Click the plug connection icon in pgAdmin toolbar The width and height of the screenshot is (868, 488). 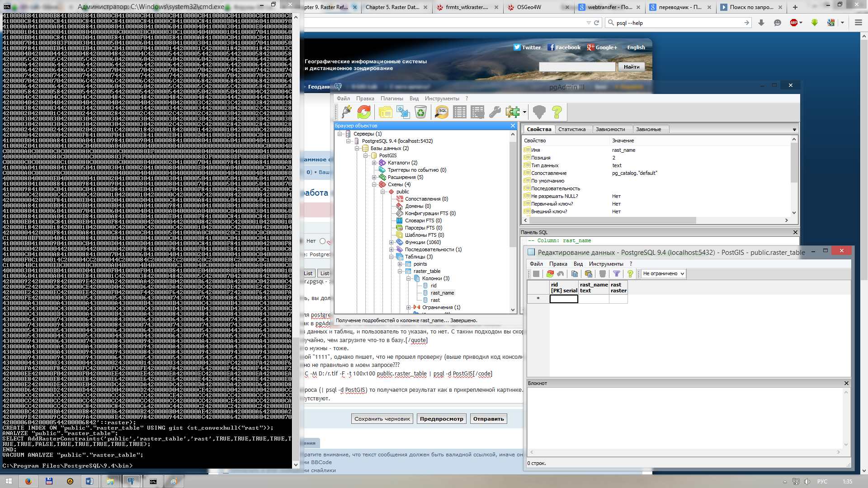point(347,112)
